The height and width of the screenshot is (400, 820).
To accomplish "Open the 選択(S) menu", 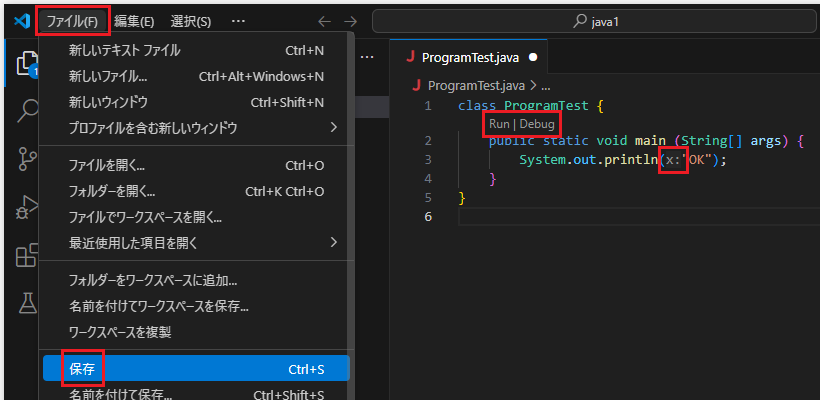I will point(191,21).
